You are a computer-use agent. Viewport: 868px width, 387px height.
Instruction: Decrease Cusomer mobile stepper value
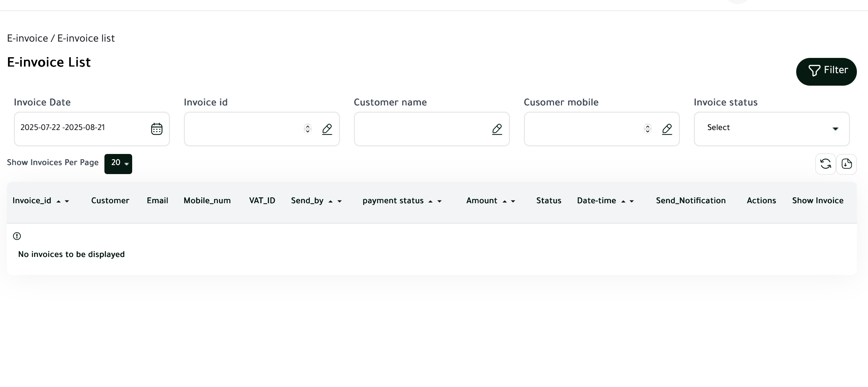[x=647, y=131]
